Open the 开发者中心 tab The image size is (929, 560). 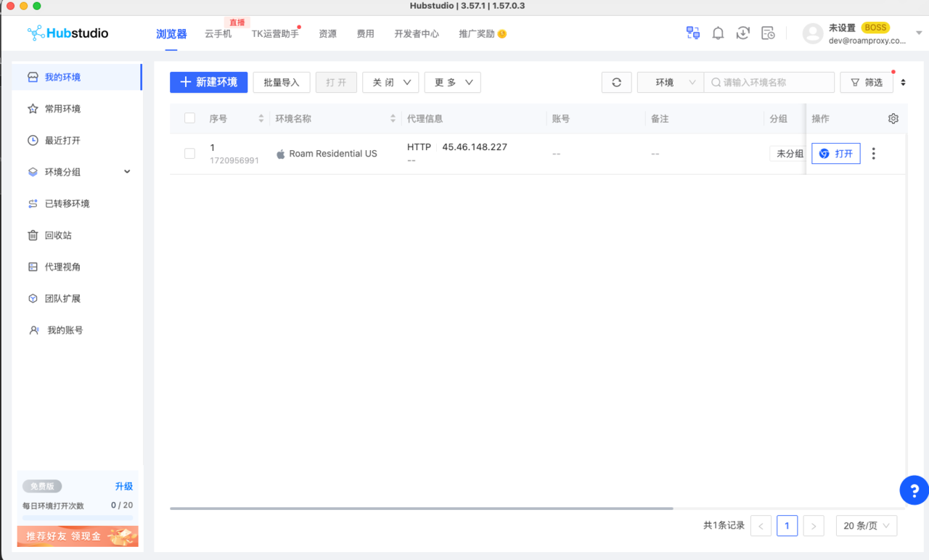tap(417, 34)
